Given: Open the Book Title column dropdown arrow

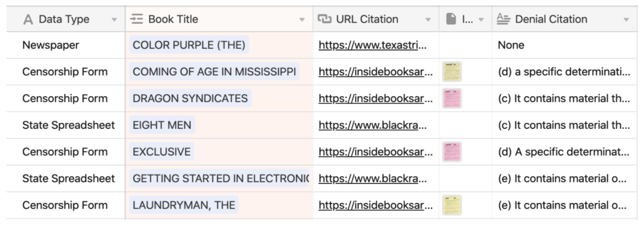Looking at the screenshot, I should 302,20.
